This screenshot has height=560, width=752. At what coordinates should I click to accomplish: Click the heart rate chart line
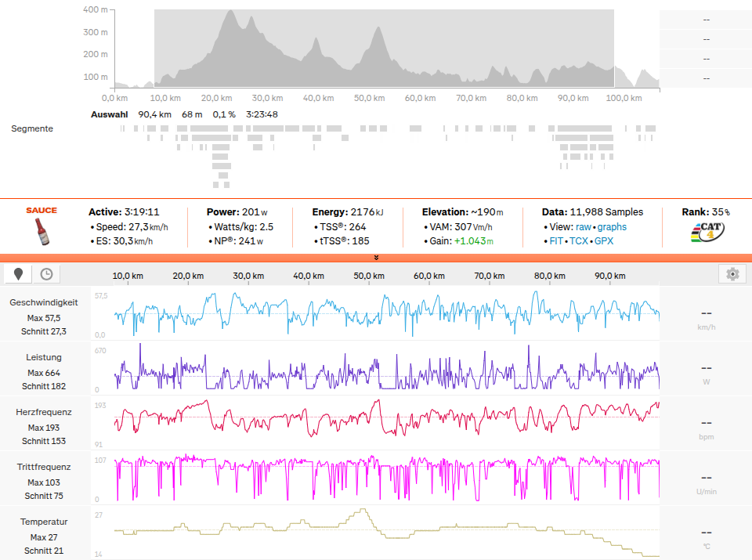coord(386,417)
